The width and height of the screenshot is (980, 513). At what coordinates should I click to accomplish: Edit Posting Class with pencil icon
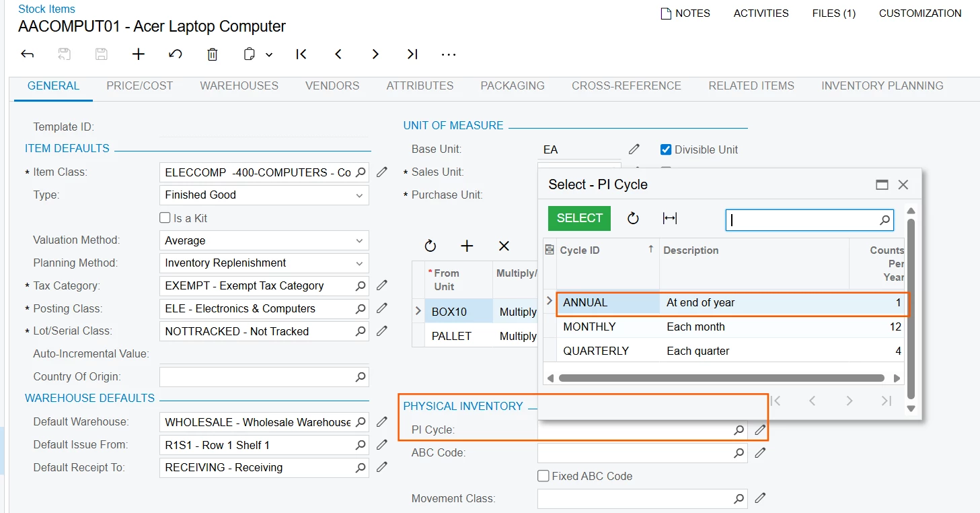382,308
